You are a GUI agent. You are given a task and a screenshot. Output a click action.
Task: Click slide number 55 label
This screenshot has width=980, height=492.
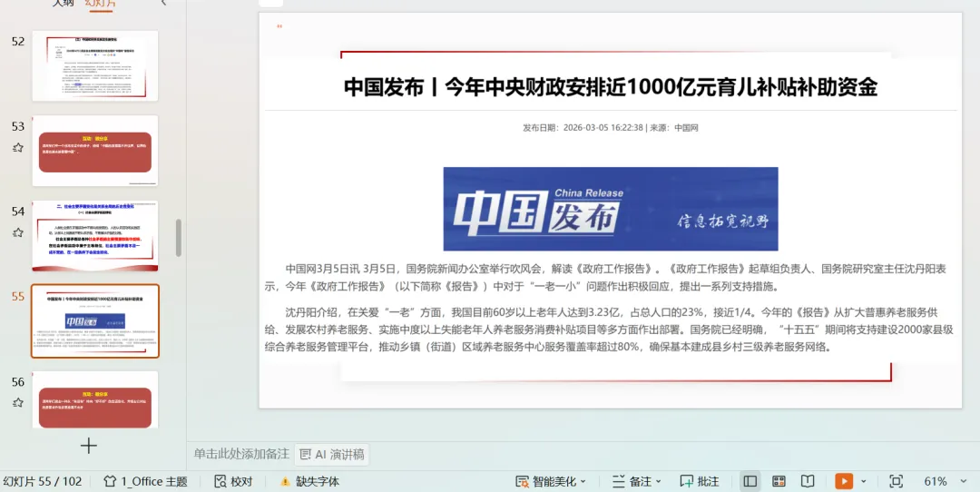tap(18, 296)
